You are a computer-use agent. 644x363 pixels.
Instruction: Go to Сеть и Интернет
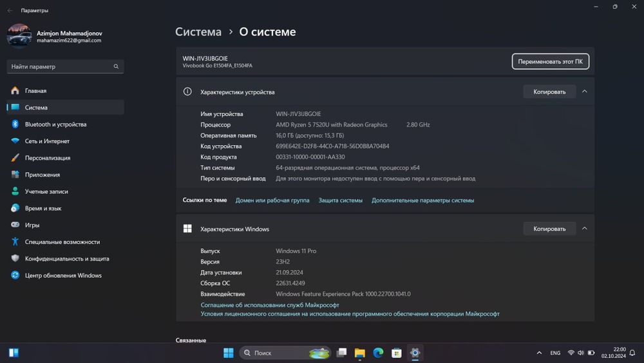66,141
